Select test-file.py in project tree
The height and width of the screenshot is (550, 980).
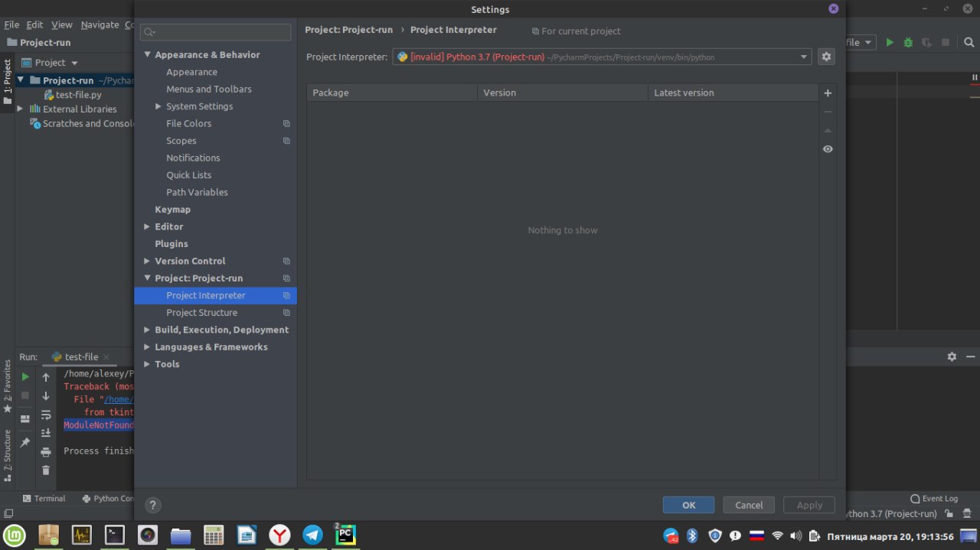[x=73, y=95]
